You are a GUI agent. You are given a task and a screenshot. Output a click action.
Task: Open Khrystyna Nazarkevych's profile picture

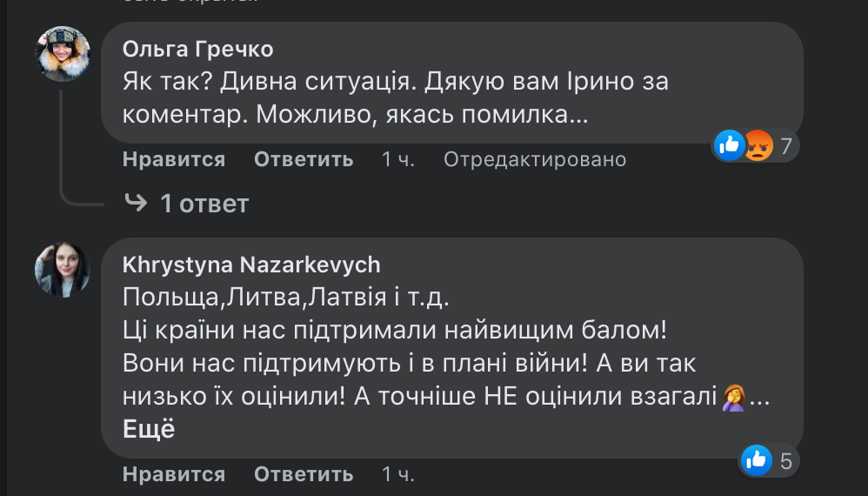click(63, 269)
